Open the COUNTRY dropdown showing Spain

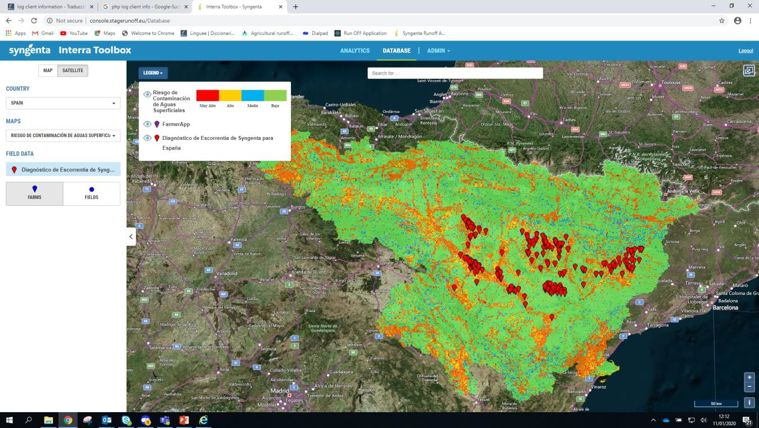pos(63,103)
